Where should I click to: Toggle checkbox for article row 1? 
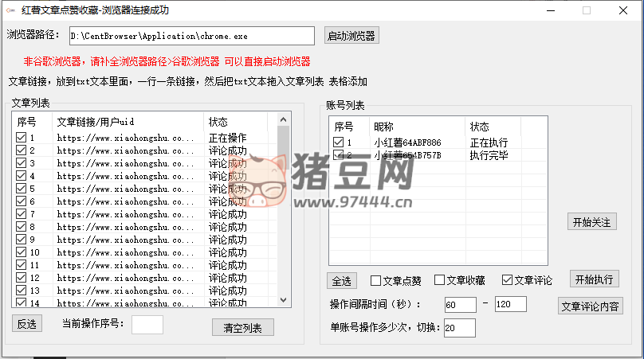(x=21, y=138)
